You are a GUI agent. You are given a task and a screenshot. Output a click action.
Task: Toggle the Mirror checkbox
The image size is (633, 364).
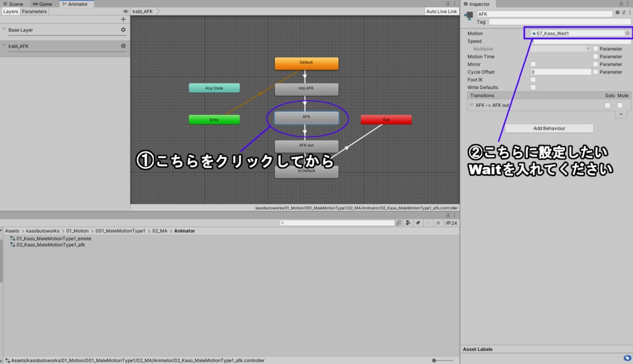(x=533, y=64)
